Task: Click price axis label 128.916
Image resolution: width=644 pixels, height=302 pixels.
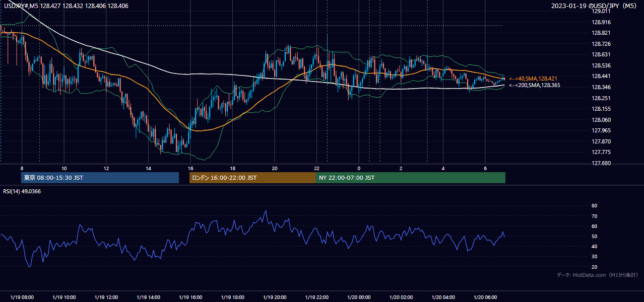Action: [601, 22]
